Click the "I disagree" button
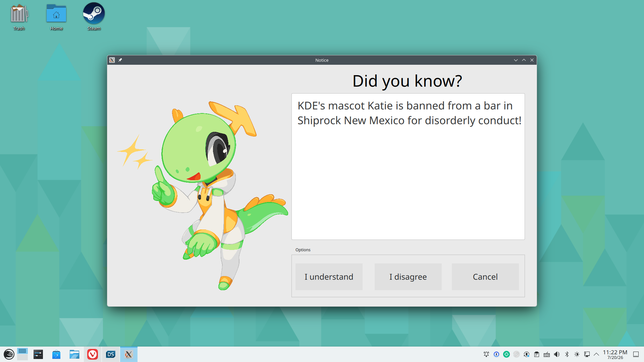The height and width of the screenshot is (362, 644). [408, 277]
